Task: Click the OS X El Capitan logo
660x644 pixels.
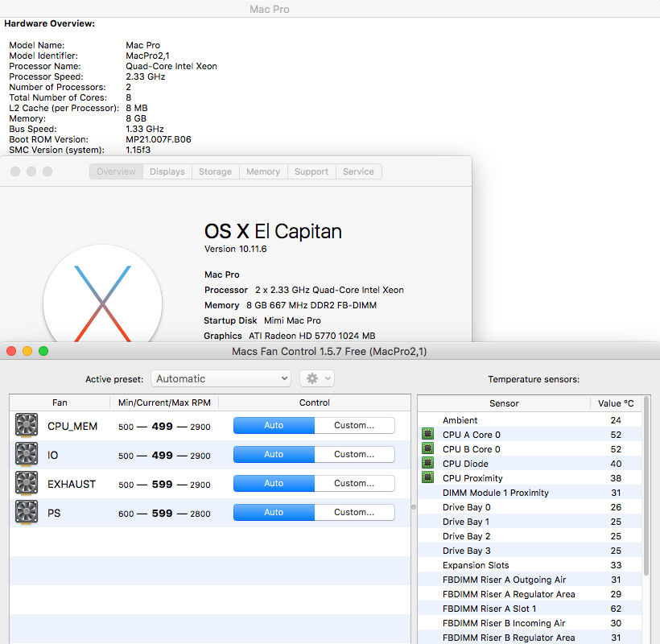Action: tap(102, 294)
